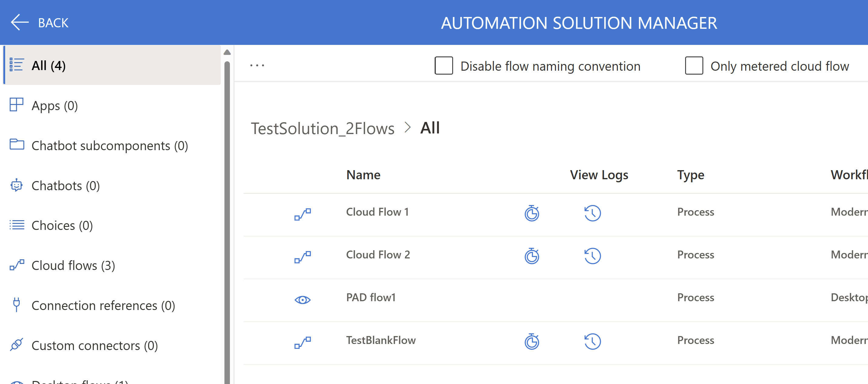The width and height of the screenshot is (868, 384).
Task: Enable Disable flow naming convention checkbox
Action: click(x=444, y=66)
